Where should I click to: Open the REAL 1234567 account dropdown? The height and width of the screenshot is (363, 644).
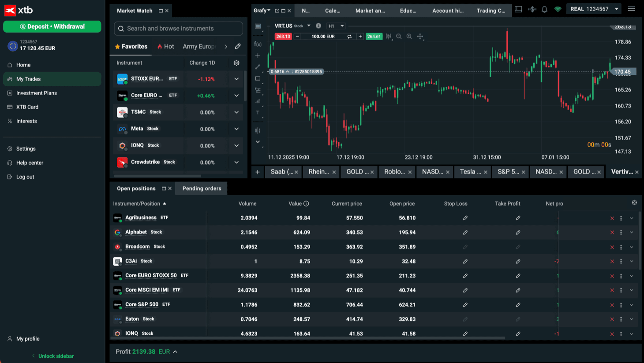pos(594,9)
